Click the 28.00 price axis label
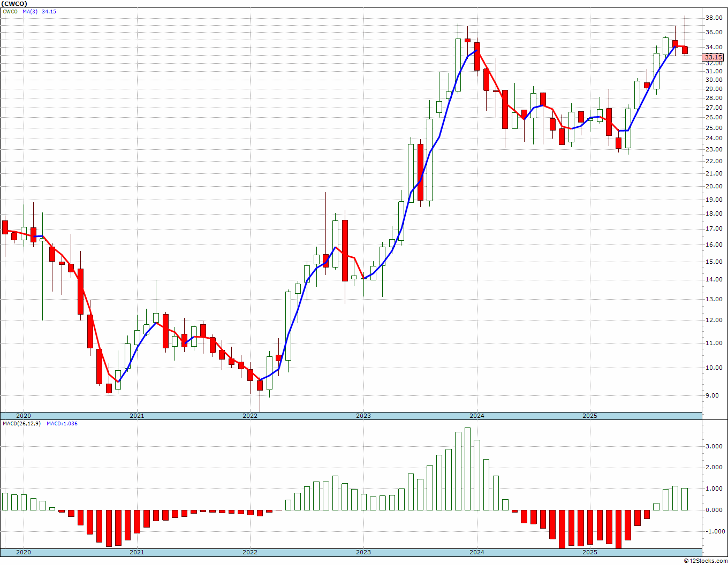728x565 pixels. (x=714, y=98)
